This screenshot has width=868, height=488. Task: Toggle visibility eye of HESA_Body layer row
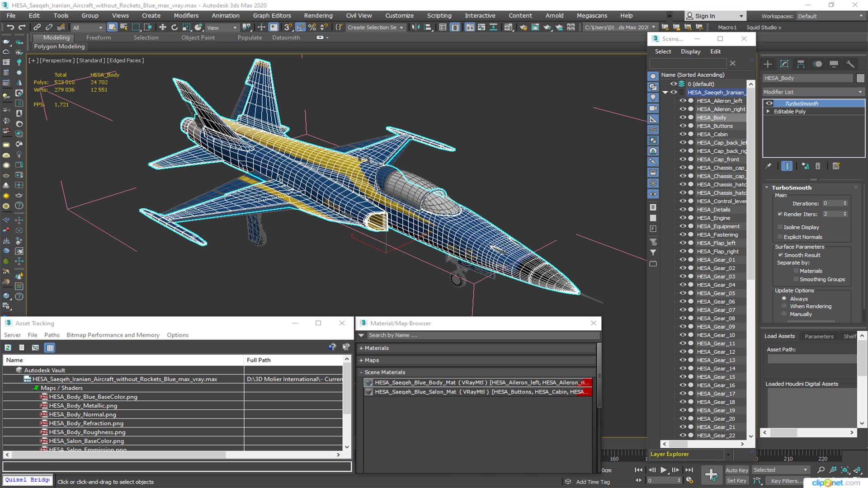pos(683,117)
